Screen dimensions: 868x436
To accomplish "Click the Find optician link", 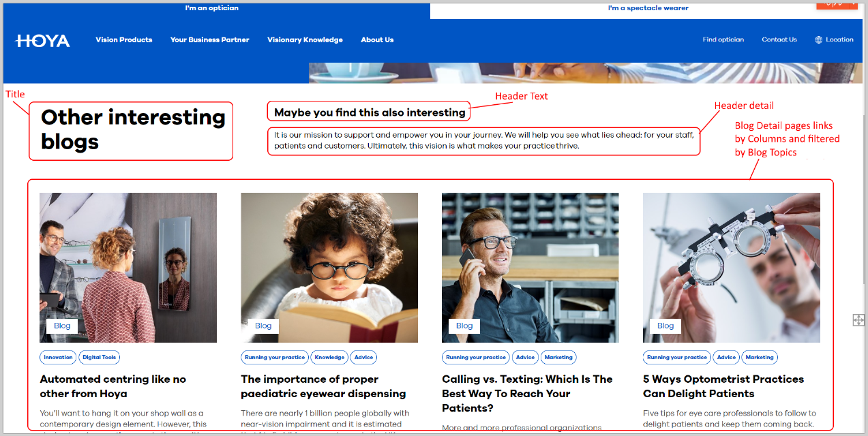I will (x=723, y=40).
